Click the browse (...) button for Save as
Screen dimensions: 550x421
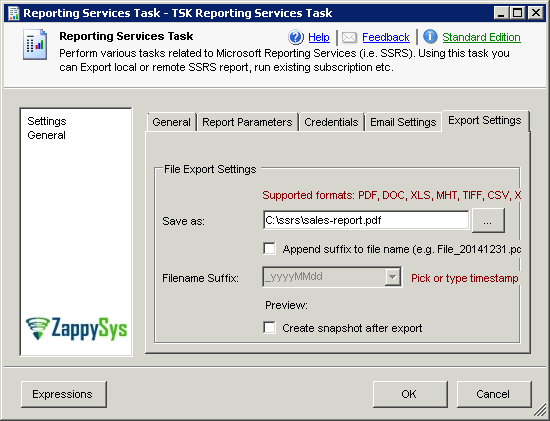[x=488, y=220]
